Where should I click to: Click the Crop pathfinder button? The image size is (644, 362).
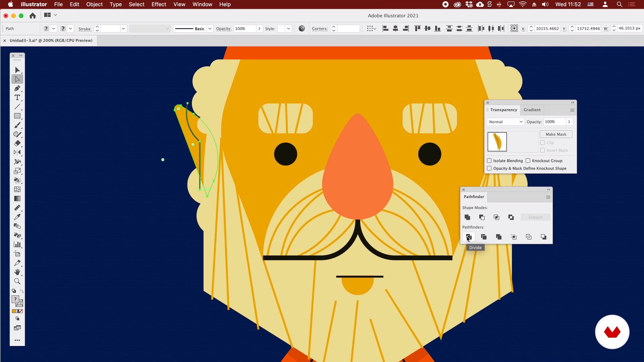(514, 237)
